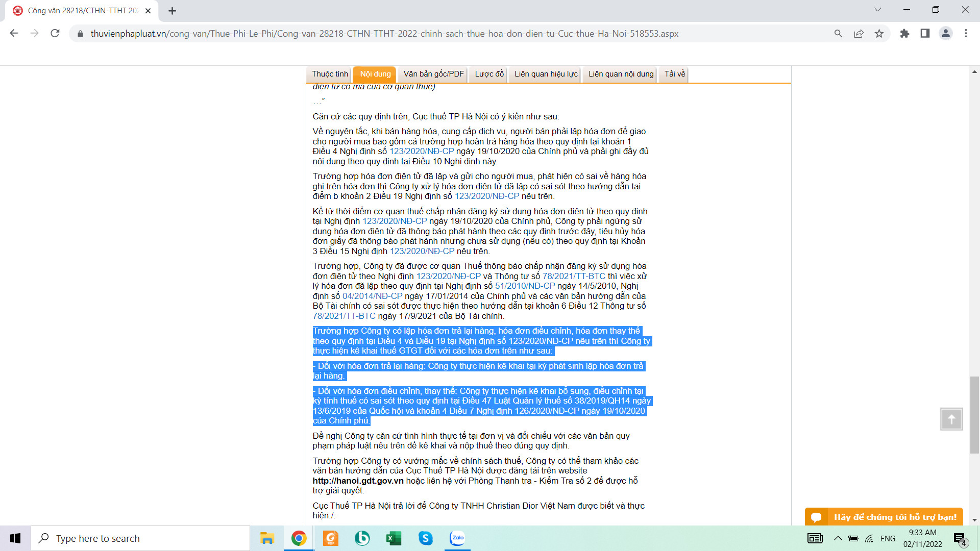Viewport: 980px width, 551px height.
Task: Click the battery status tray icon
Action: coord(853,538)
